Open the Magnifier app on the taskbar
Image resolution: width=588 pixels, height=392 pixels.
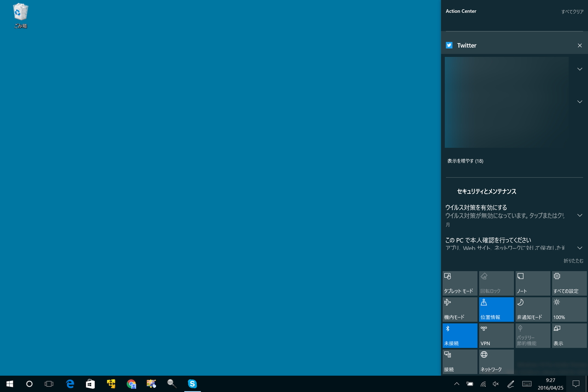[x=172, y=384]
